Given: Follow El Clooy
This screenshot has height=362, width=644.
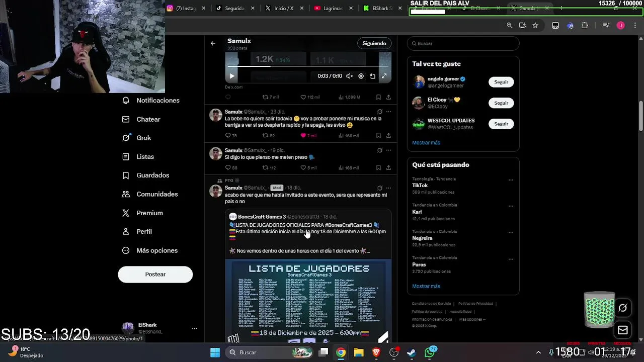Looking at the screenshot, I should (501, 103).
